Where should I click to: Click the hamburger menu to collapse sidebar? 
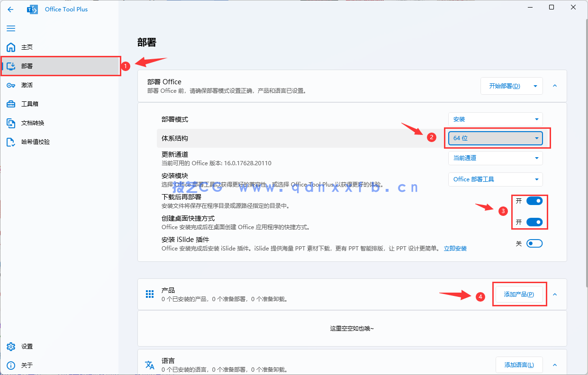[x=10, y=28]
